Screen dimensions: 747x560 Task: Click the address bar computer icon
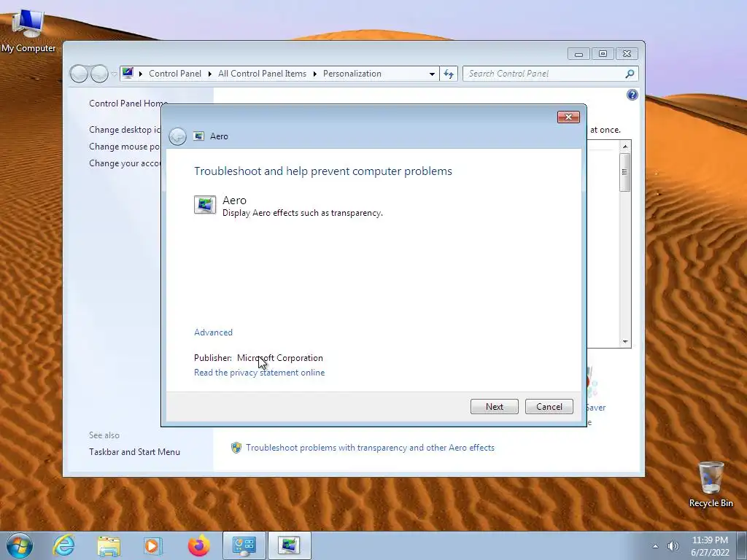tap(128, 73)
